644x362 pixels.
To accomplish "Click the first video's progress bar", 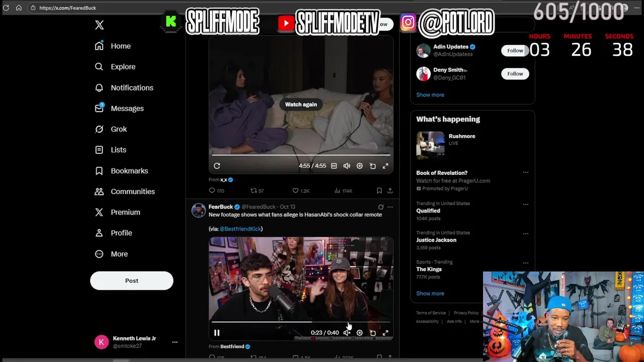I will pos(301,155).
